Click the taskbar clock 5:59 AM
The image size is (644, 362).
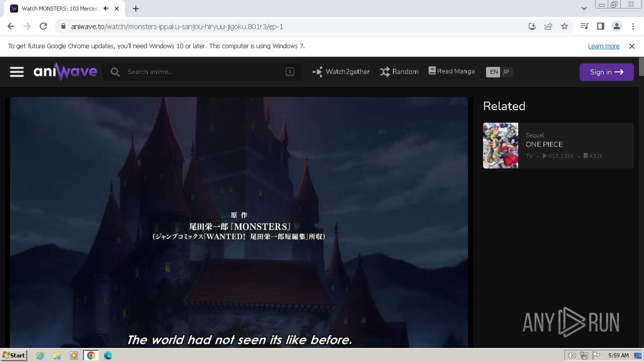tap(618, 355)
